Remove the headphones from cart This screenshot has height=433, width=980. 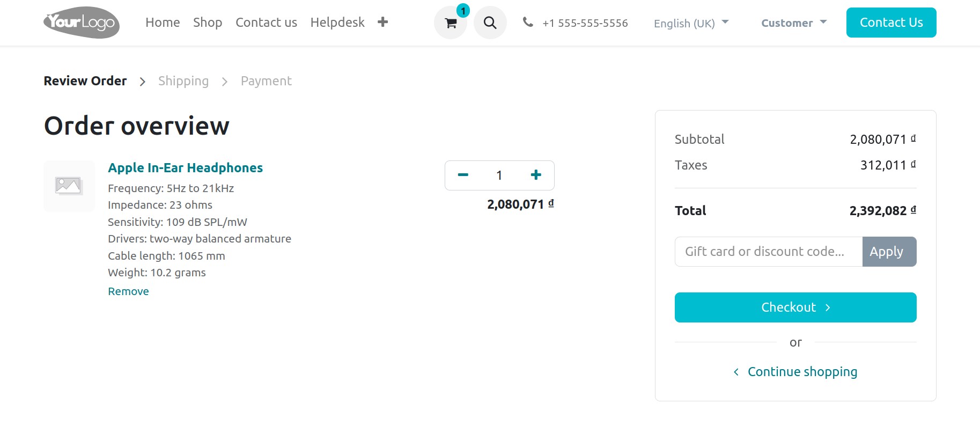pyautogui.click(x=128, y=291)
